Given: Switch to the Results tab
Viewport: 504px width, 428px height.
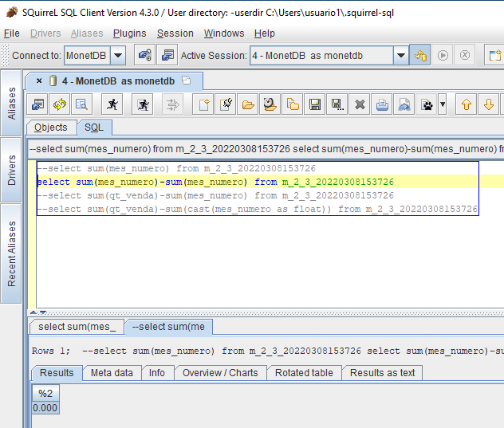Looking at the screenshot, I should 57,373.
